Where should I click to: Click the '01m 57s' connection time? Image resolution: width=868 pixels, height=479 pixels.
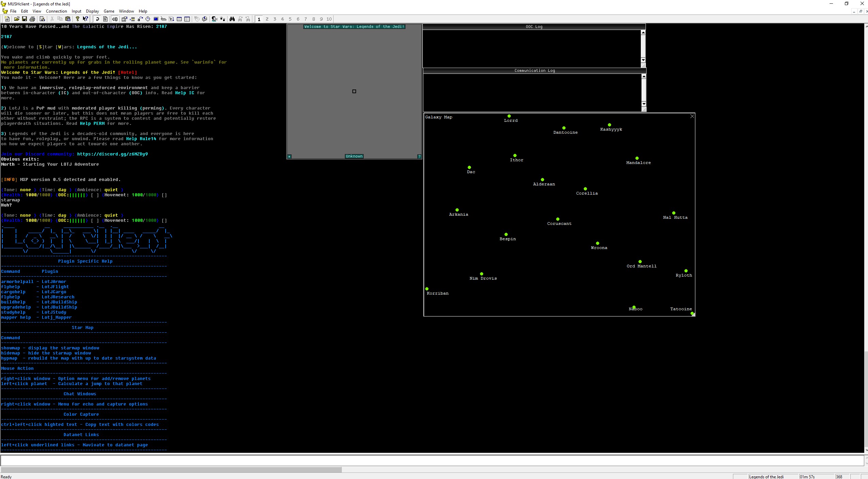point(807,477)
